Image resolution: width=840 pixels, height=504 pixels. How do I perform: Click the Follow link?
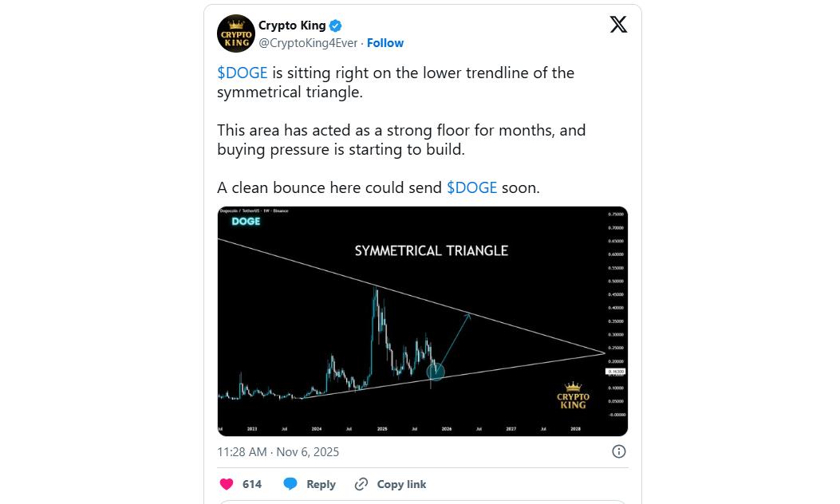click(385, 43)
